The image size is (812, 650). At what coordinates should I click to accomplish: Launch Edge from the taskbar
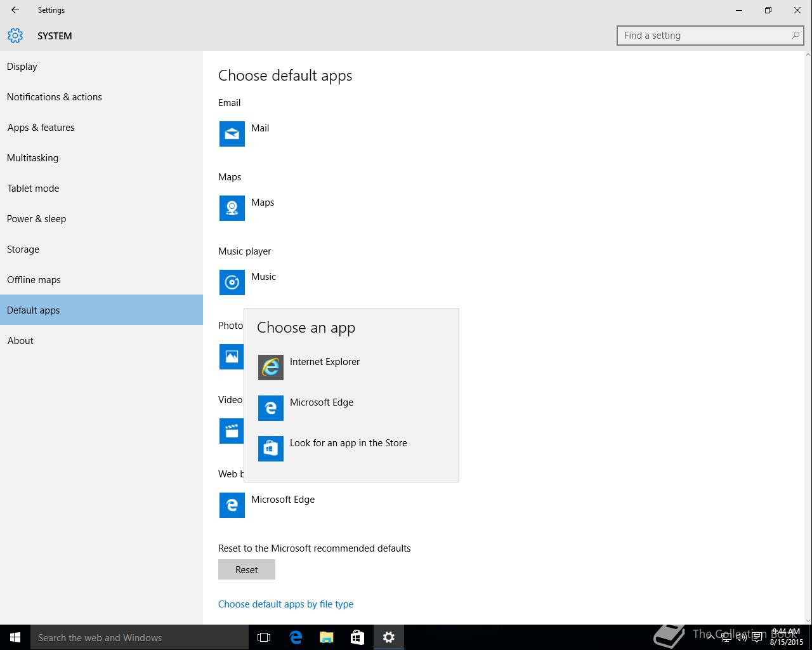click(295, 637)
